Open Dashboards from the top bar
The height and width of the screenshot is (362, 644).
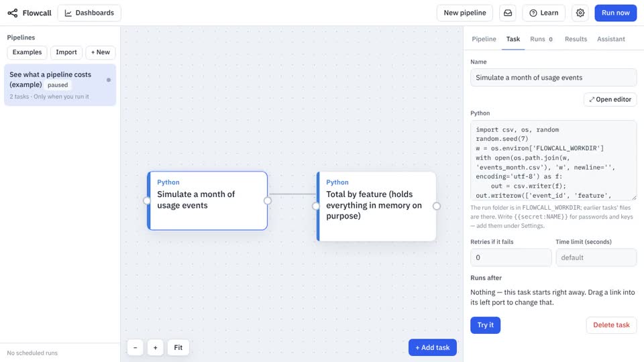click(89, 13)
